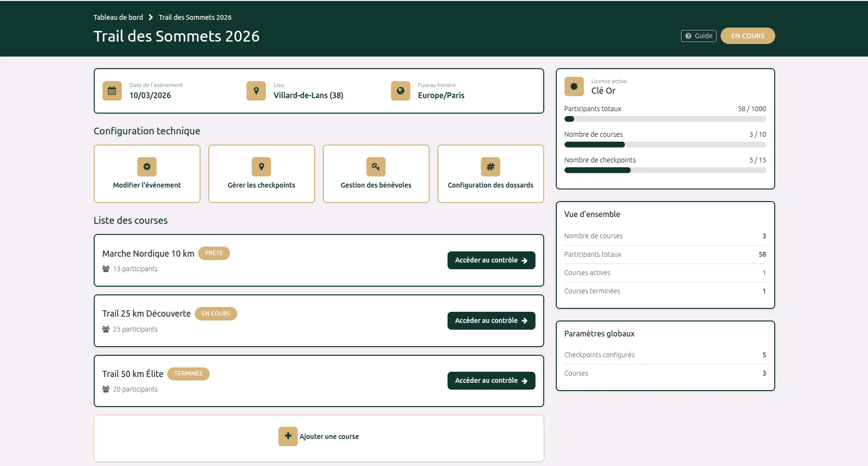Click the participants icon under Marche Nordique 10 km
Image resolution: width=868 pixels, height=466 pixels.
(105, 269)
